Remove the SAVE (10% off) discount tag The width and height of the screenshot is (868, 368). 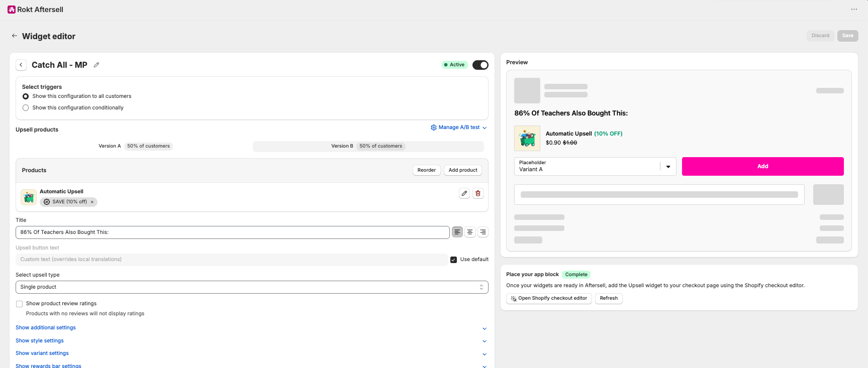coord(92,202)
